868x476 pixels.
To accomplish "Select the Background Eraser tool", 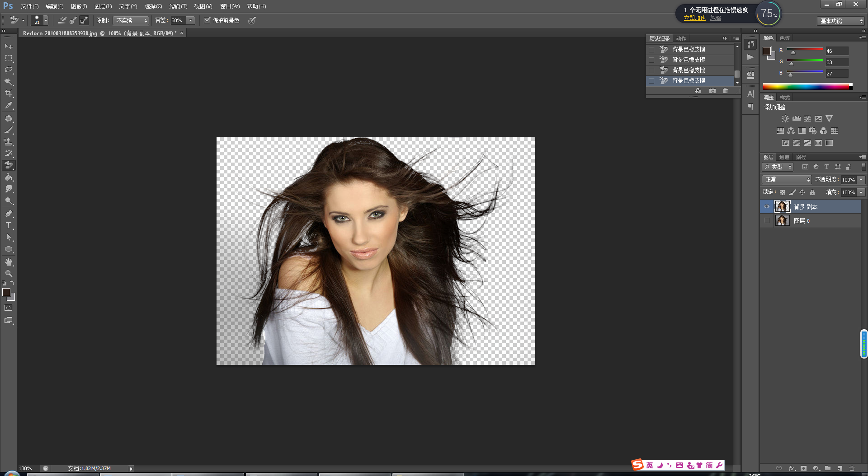I will coord(9,165).
